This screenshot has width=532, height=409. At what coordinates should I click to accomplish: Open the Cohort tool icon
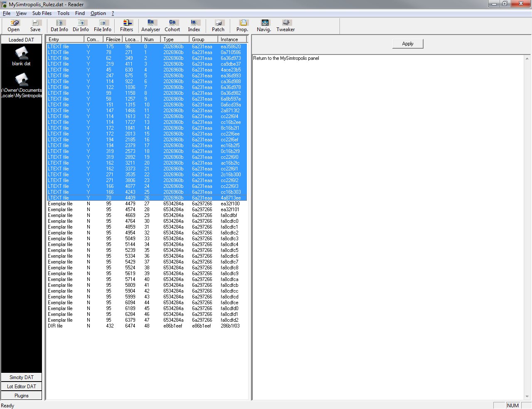172,26
